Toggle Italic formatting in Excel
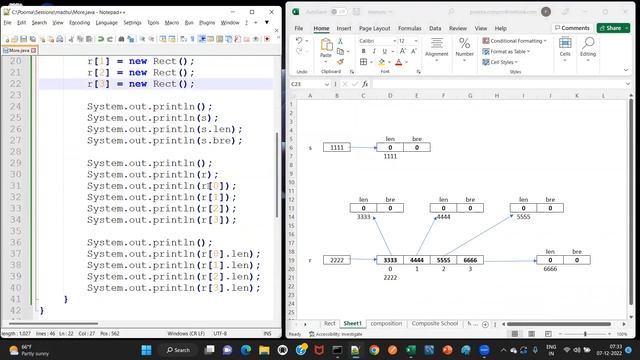 click(374, 51)
